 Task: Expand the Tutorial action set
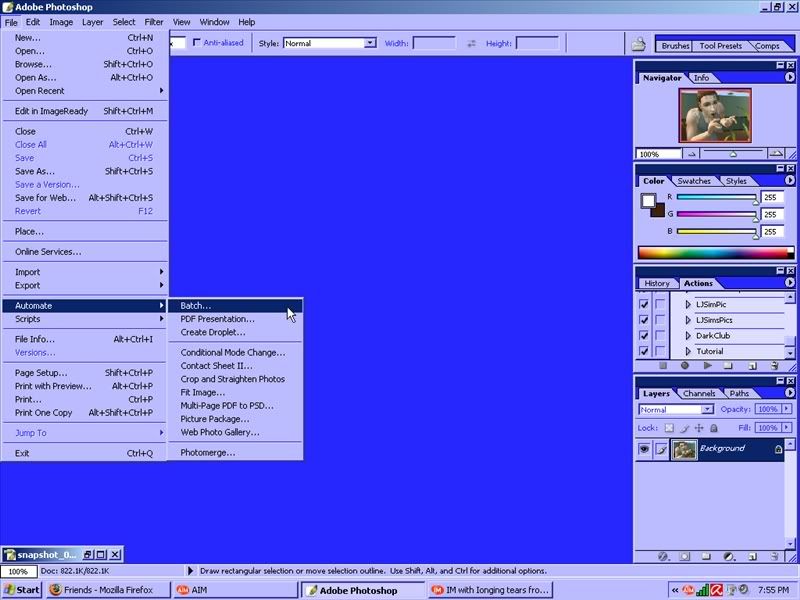688,351
